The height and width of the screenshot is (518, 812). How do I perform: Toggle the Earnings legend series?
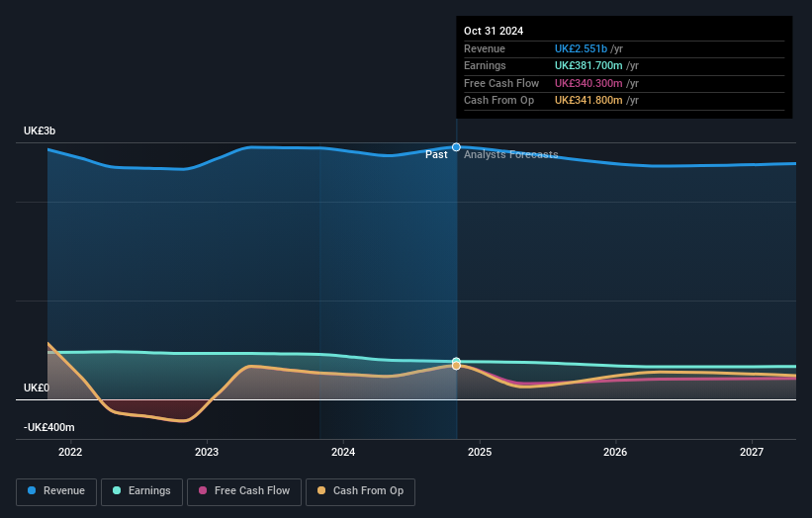pyautogui.click(x=141, y=491)
